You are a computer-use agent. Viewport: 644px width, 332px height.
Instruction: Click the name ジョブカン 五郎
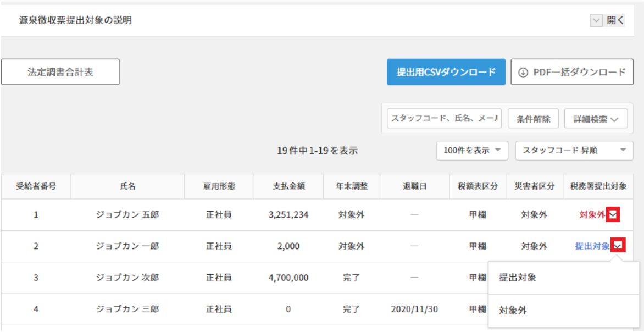(x=127, y=214)
